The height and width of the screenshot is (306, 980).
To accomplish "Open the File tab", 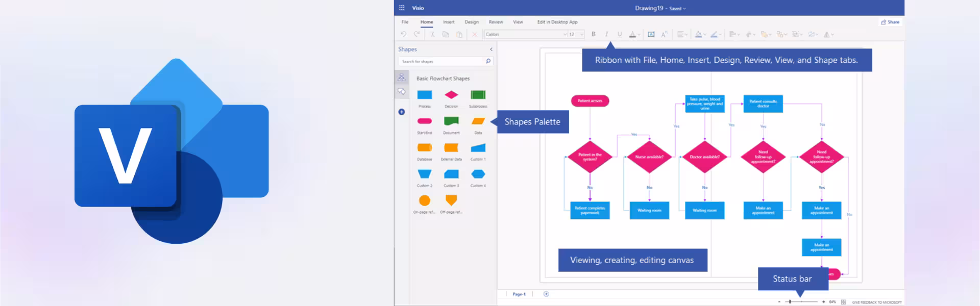I will [405, 22].
